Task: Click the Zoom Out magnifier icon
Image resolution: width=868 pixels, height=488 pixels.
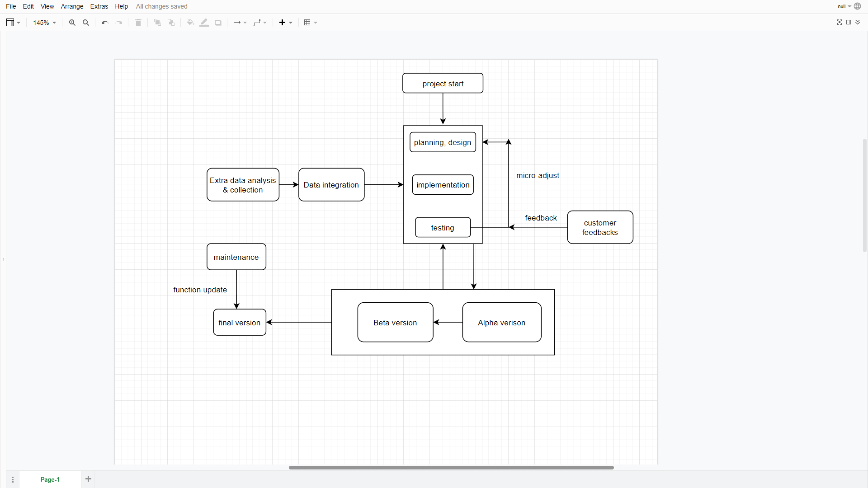Action: pyautogui.click(x=86, y=23)
